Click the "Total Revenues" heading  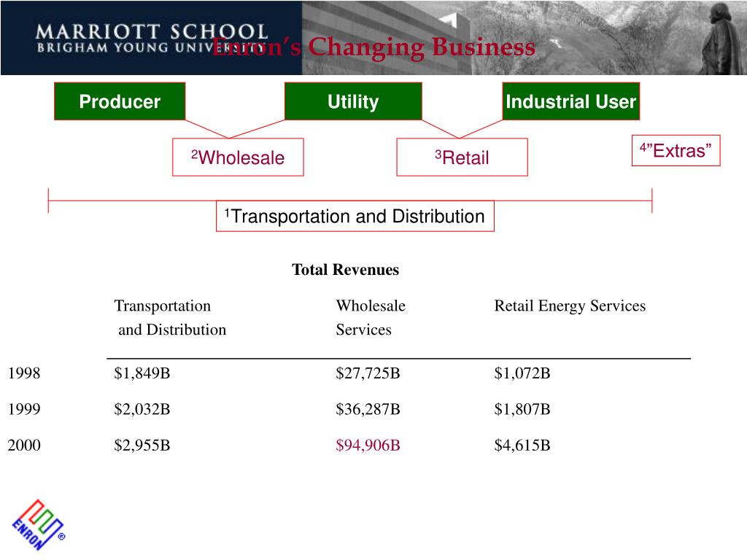345,270
